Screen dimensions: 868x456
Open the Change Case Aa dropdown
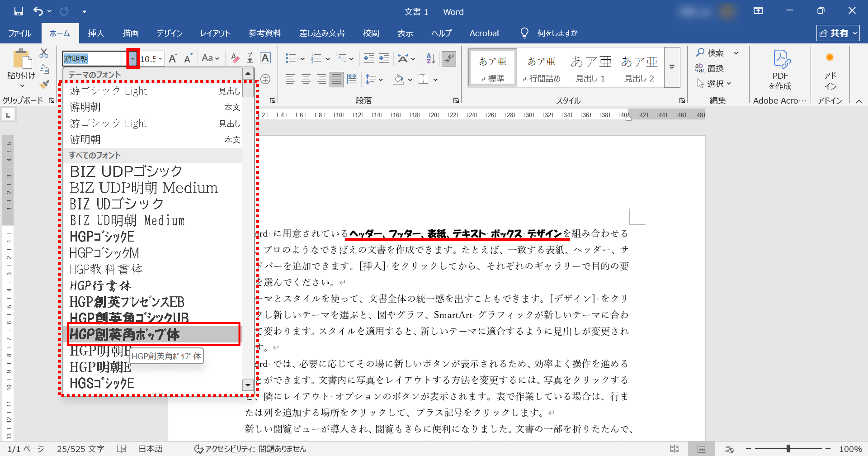[x=211, y=58]
